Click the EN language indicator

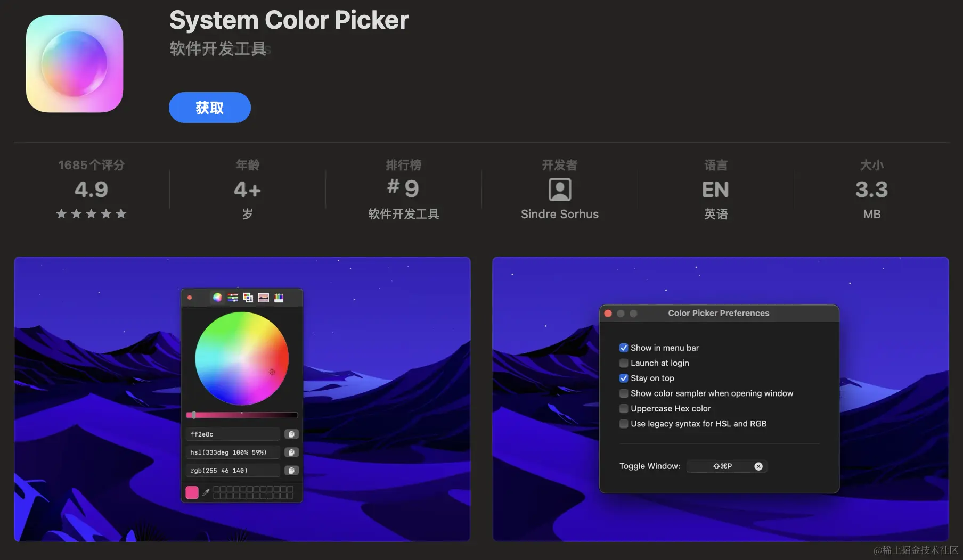715,190
